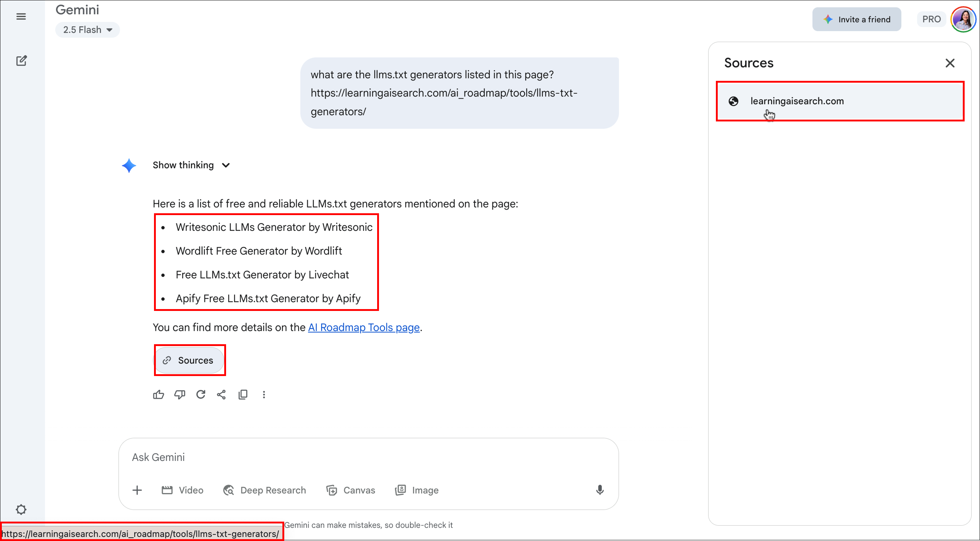Open the 2.5 Flash model dropdown
The width and height of the screenshot is (980, 541).
point(87,30)
